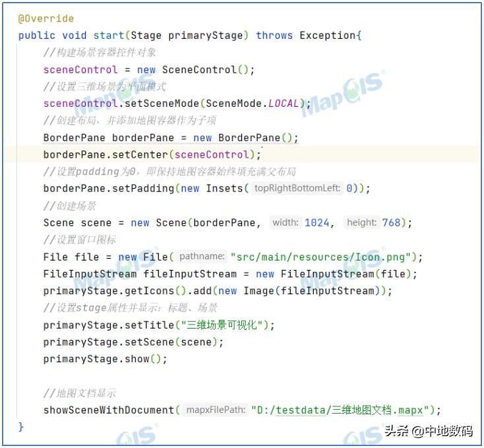Click the public keyword
484x448 pixels.
[37, 35]
